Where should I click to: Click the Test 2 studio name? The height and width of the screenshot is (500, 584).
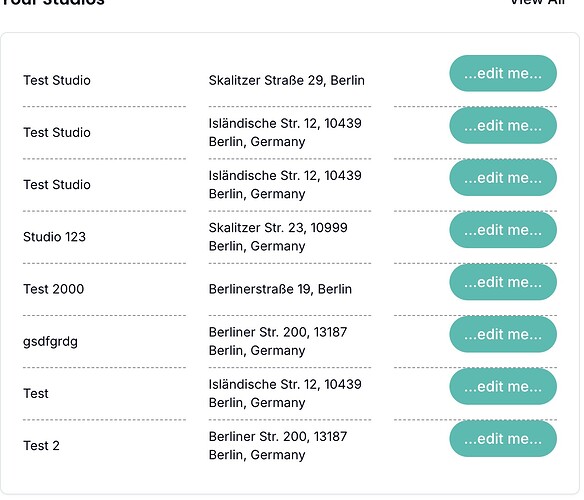click(41, 445)
